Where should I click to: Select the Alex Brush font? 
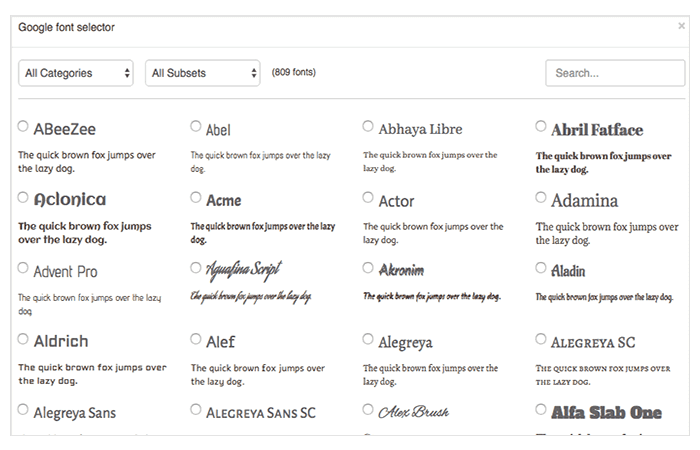368,410
